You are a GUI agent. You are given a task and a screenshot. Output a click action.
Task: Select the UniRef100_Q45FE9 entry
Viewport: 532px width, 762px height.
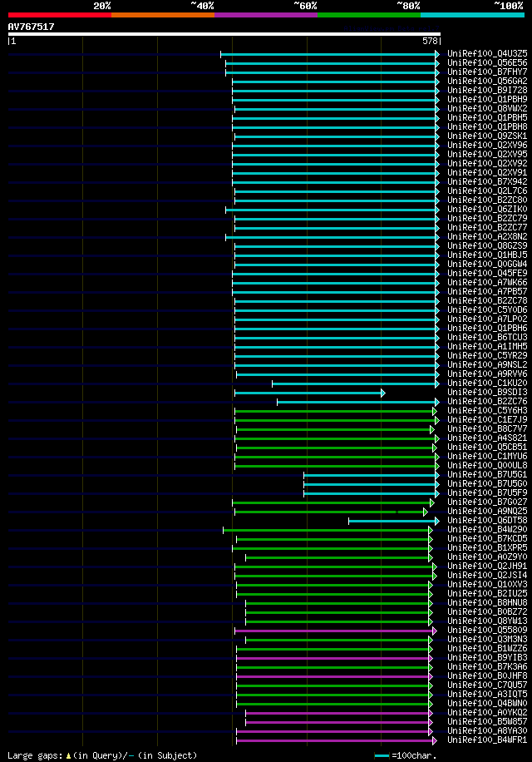pyautogui.click(x=487, y=274)
